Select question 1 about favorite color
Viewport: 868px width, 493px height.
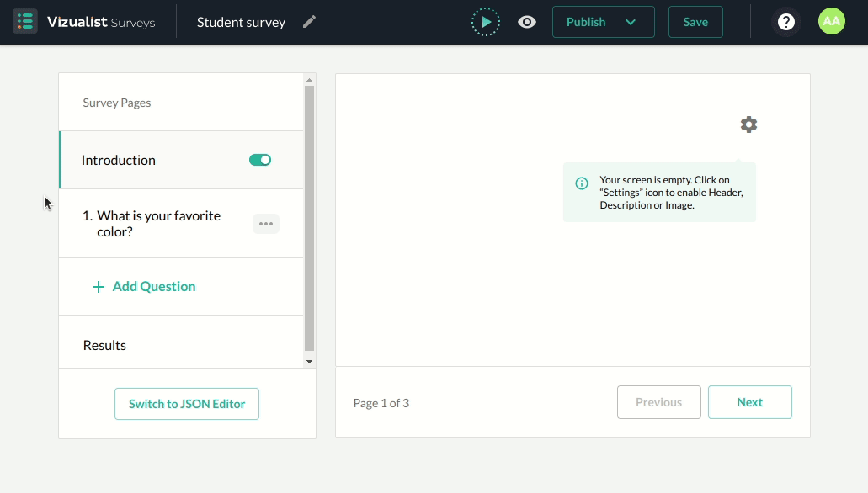click(x=158, y=224)
